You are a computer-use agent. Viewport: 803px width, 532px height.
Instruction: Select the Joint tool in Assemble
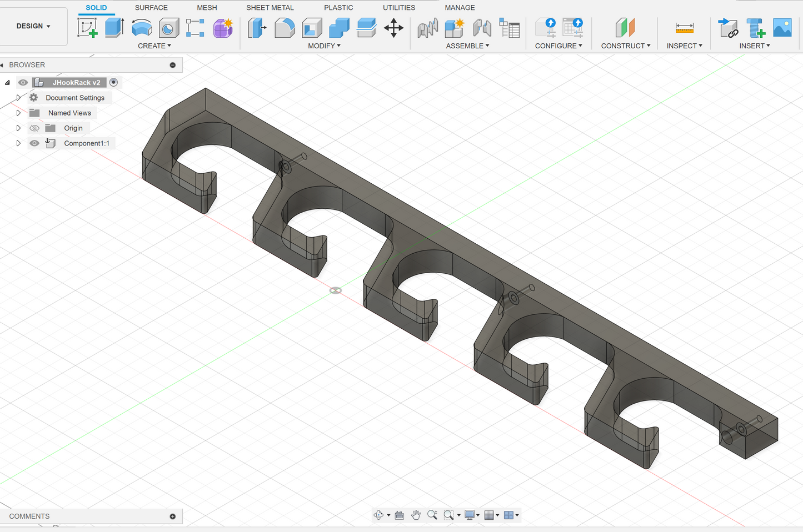427,28
